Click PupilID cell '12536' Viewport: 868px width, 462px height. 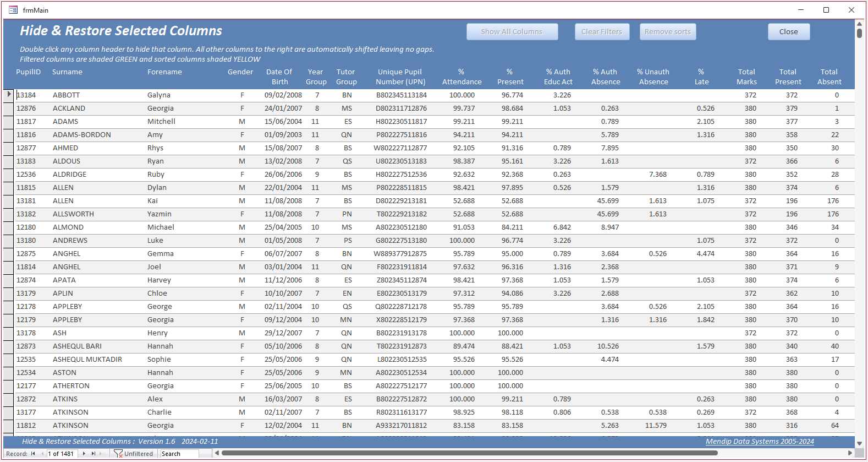[26, 175]
